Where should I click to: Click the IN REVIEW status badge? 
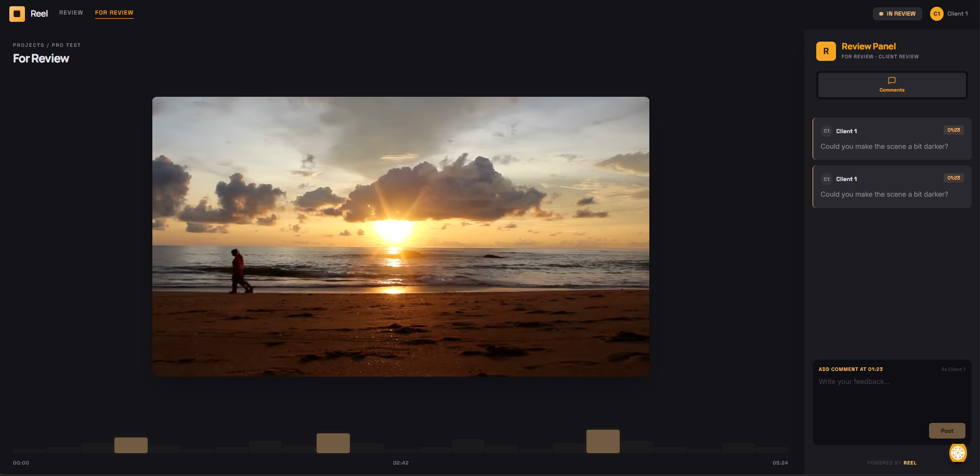(x=897, y=14)
